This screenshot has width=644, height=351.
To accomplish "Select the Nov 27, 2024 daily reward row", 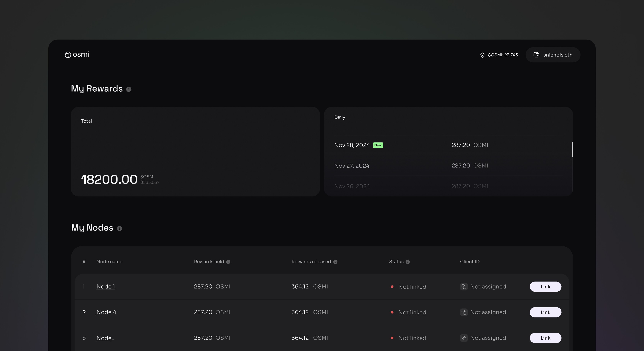I will [425, 165].
